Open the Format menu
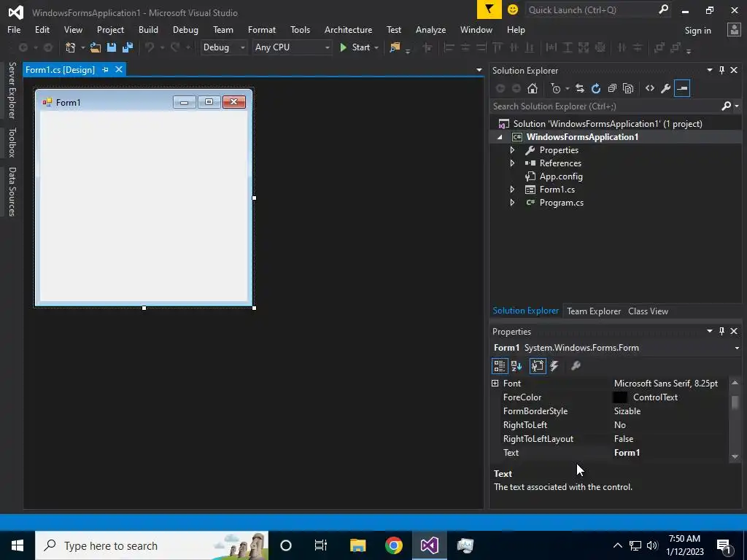 click(x=262, y=29)
